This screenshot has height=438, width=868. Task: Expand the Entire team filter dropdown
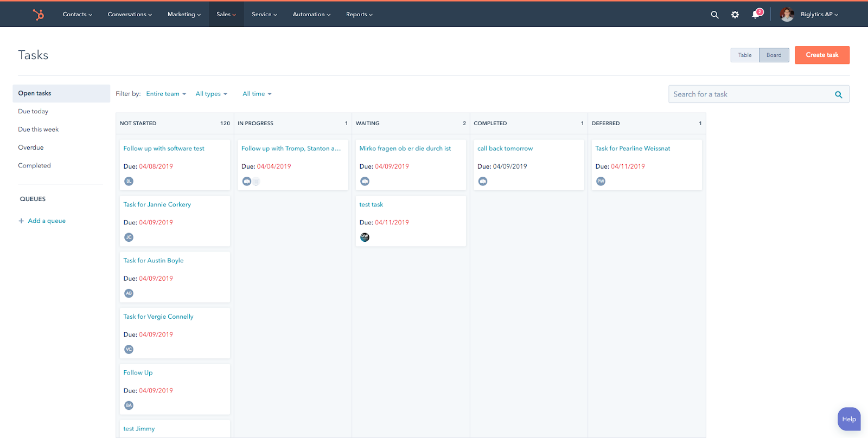[166, 94]
